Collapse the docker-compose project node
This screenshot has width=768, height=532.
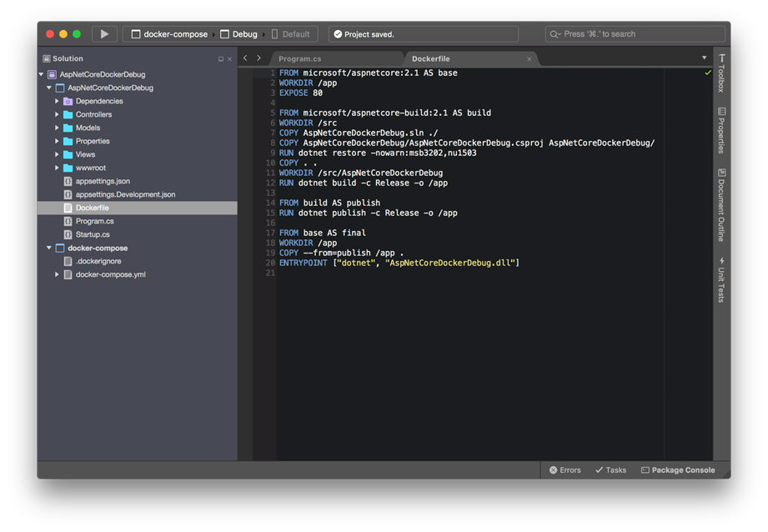49,248
